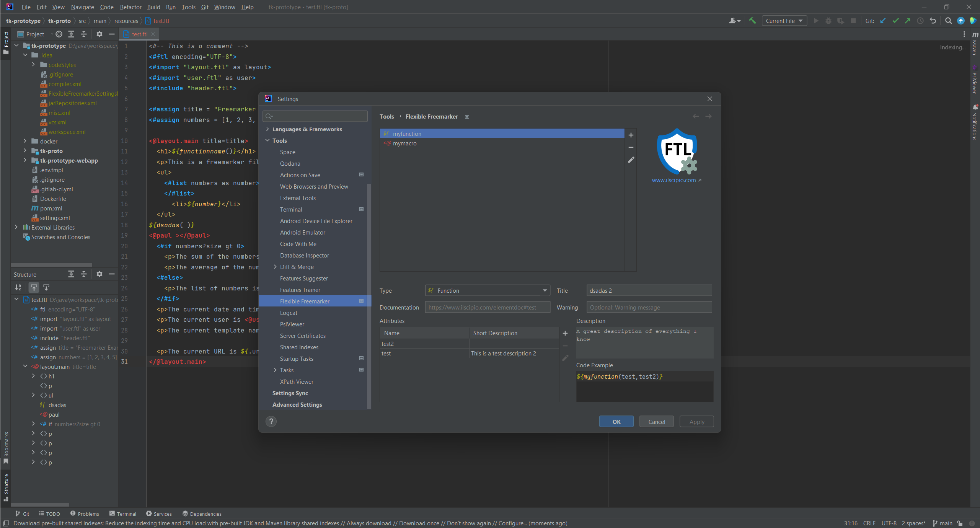
Task: Sort Structure view alphabetically
Action: pyautogui.click(x=18, y=287)
